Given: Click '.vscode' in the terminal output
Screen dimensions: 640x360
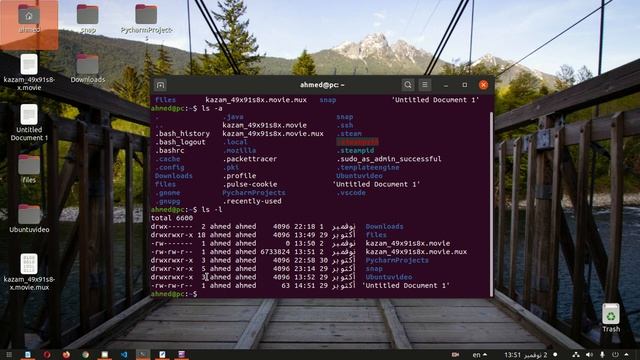Looking at the screenshot, I should (351, 193).
